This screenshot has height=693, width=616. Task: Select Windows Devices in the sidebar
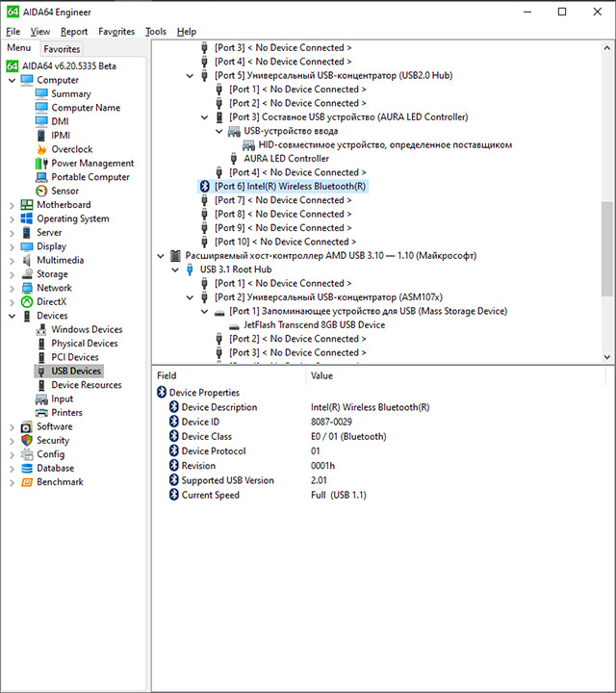(x=87, y=330)
